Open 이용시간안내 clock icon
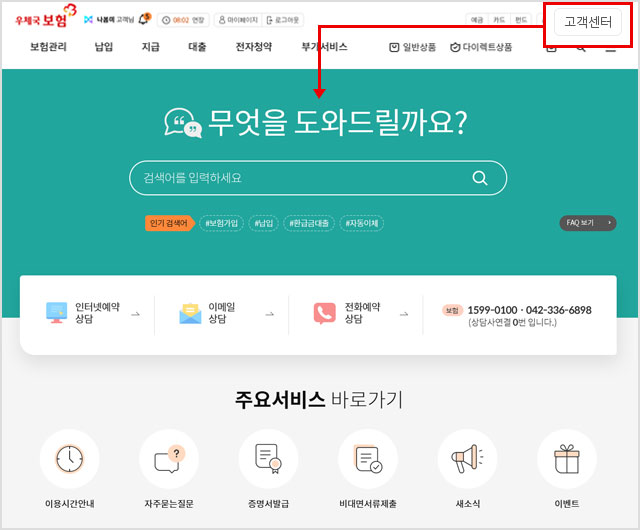 tap(69, 459)
